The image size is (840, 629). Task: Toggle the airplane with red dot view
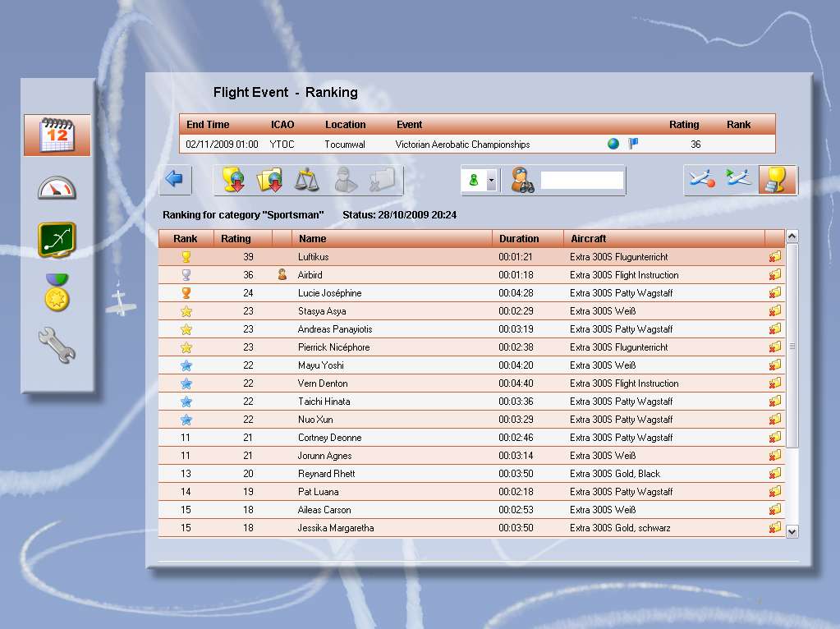(703, 180)
